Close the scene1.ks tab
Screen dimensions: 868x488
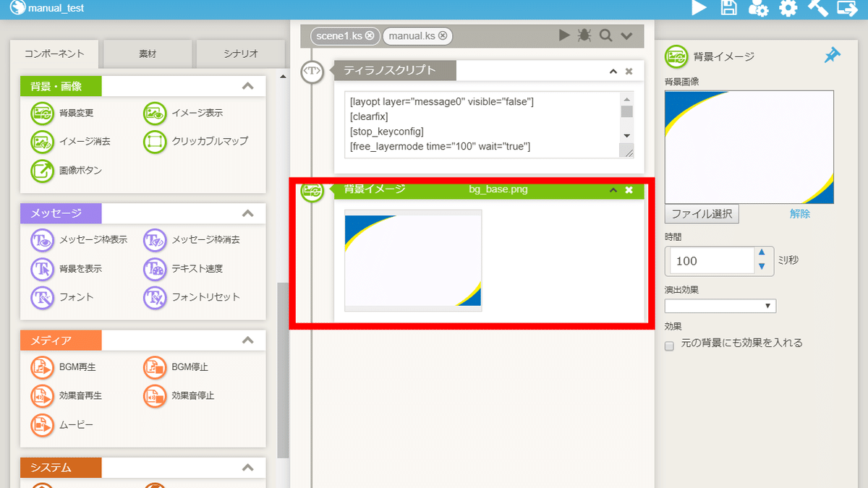[x=370, y=35]
